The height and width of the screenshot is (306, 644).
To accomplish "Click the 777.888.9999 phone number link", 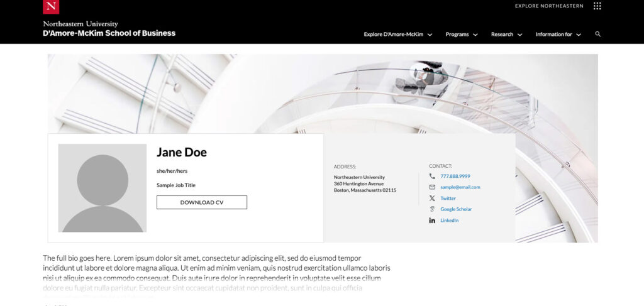I will [x=455, y=176].
